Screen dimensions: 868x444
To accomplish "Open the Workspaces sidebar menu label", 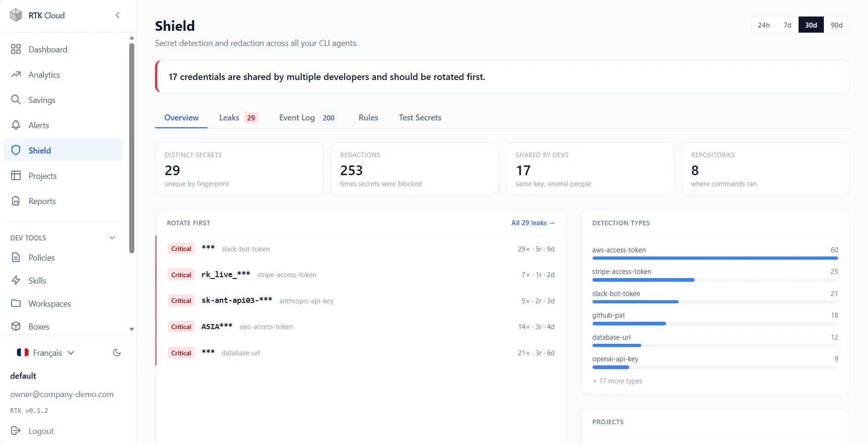I will click(x=50, y=304).
